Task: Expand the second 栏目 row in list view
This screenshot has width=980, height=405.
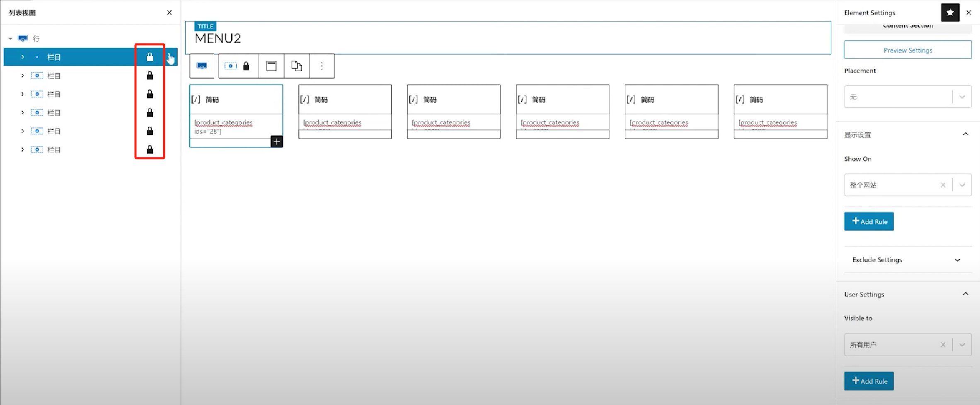Action: [x=22, y=76]
